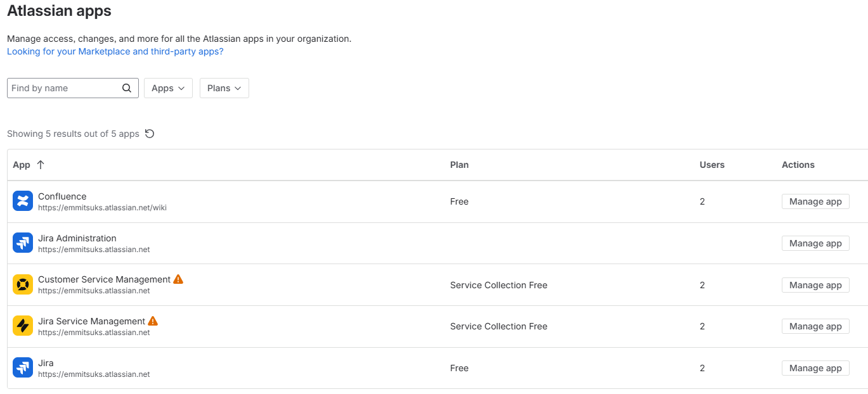Click the Jira Administration app icon
The width and height of the screenshot is (868, 394).
(x=23, y=243)
